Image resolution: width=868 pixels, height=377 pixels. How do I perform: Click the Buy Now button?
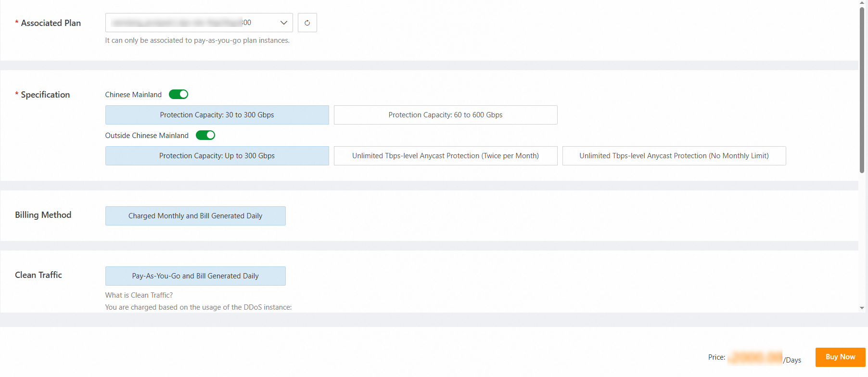pyautogui.click(x=841, y=357)
